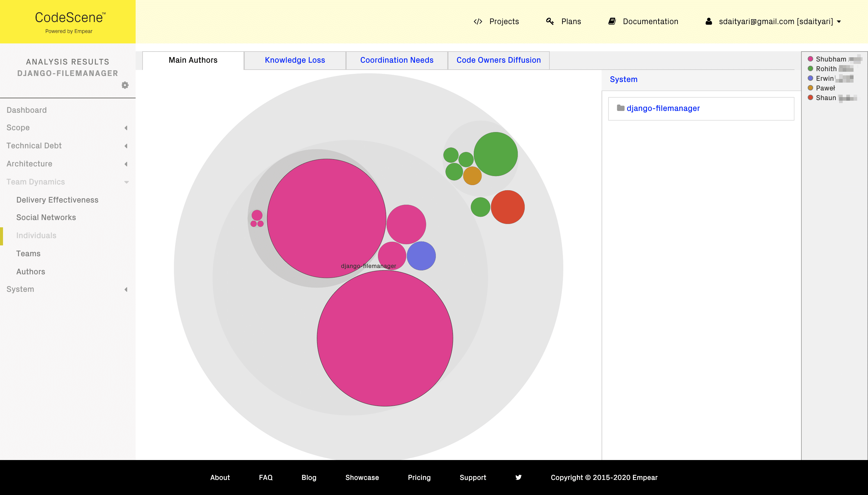This screenshot has width=868, height=495.
Task: Select the Plans menu icon
Action: coord(549,21)
